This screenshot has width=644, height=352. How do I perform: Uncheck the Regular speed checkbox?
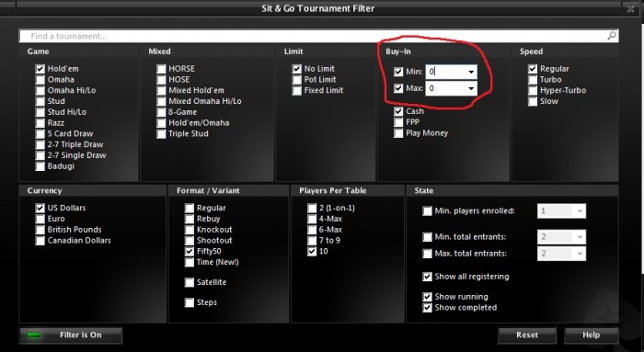click(x=533, y=69)
